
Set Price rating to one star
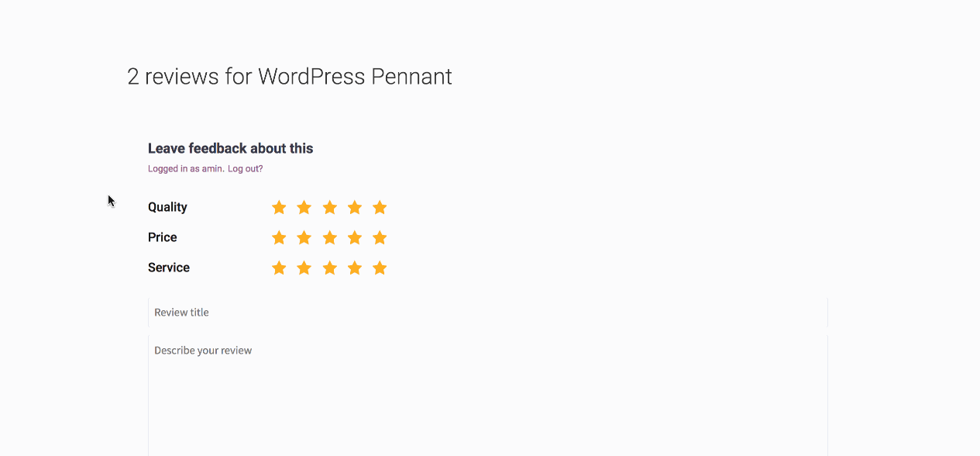[279, 237]
